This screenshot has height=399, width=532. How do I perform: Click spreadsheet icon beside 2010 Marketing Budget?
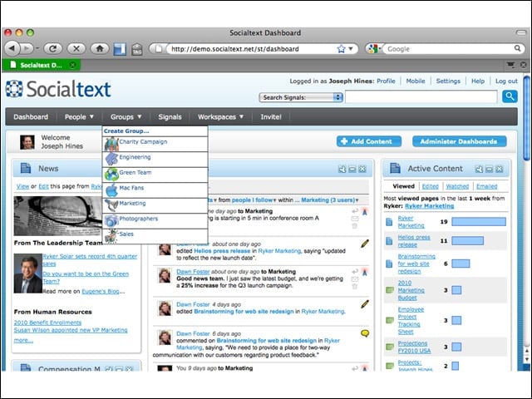[390, 290]
